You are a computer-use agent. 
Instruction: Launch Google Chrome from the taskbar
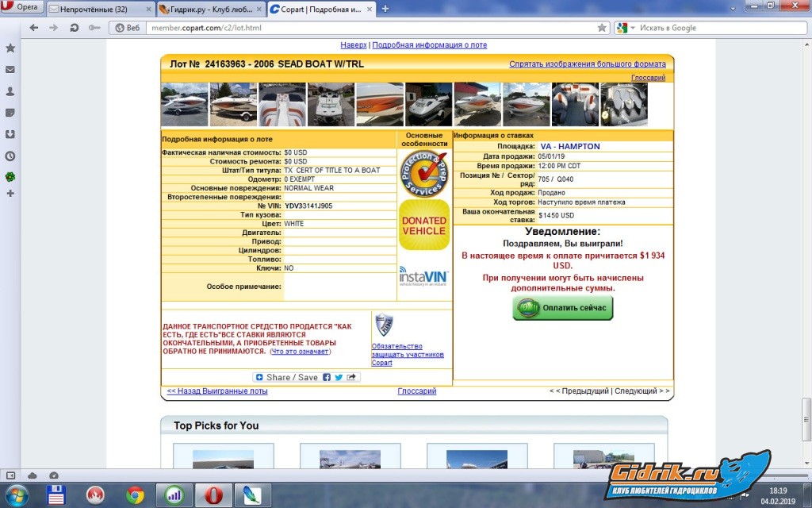pos(135,496)
